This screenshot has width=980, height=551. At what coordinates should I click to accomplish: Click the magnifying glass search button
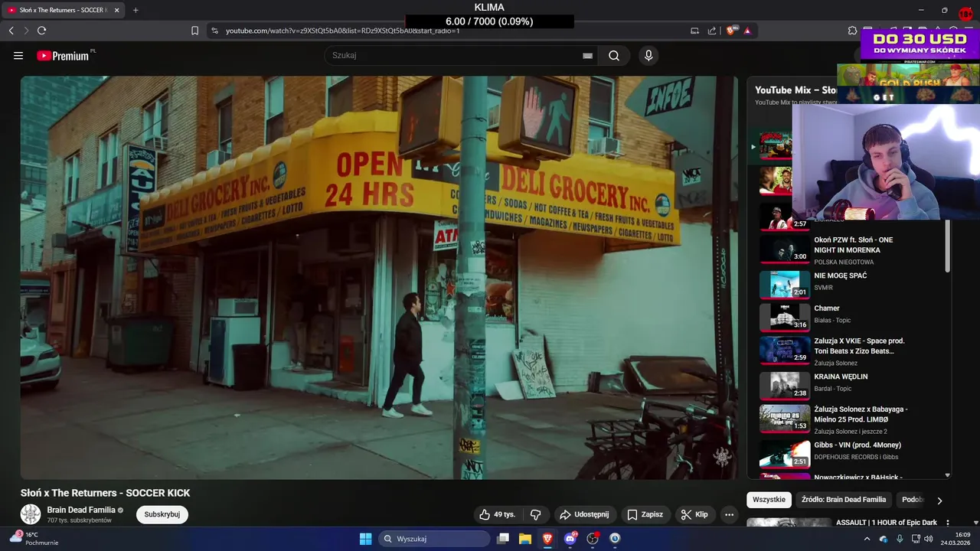coord(614,55)
